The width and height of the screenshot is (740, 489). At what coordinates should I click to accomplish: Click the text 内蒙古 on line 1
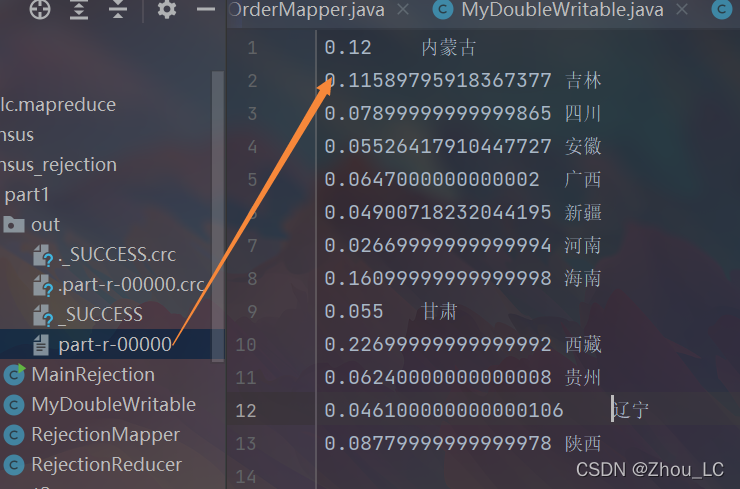click(x=449, y=48)
